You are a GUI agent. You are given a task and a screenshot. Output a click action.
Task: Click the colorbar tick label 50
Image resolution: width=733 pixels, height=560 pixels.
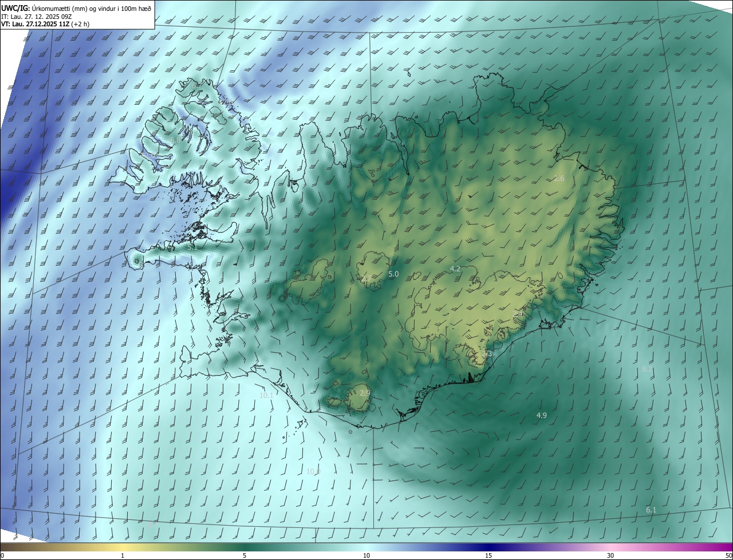click(x=728, y=556)
